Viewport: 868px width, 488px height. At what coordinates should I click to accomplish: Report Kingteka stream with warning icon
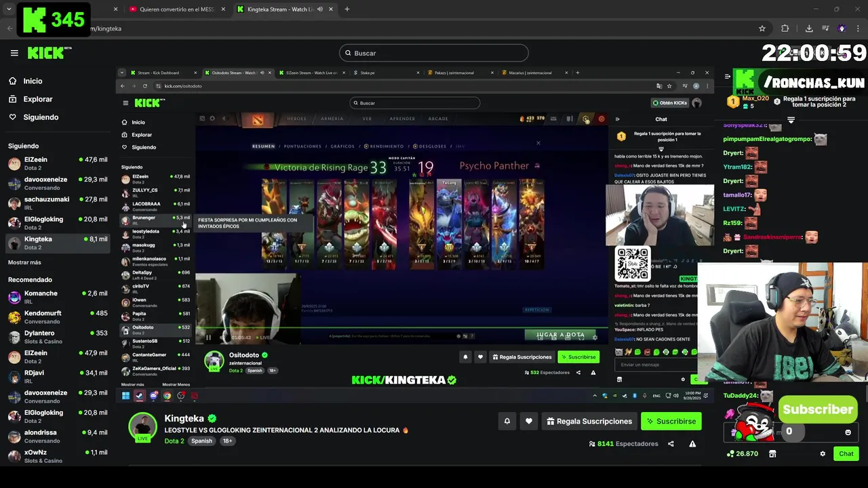[692, 444]
